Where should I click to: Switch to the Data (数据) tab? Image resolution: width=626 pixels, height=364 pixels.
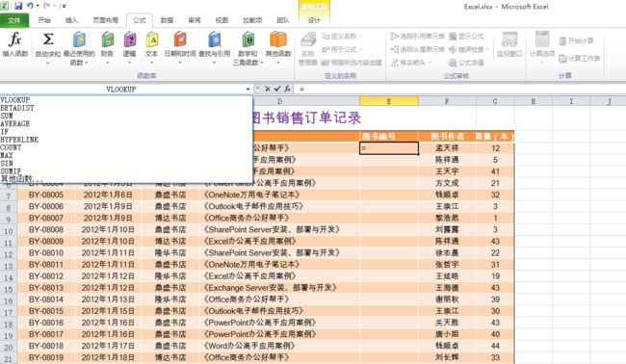point(167,20)
